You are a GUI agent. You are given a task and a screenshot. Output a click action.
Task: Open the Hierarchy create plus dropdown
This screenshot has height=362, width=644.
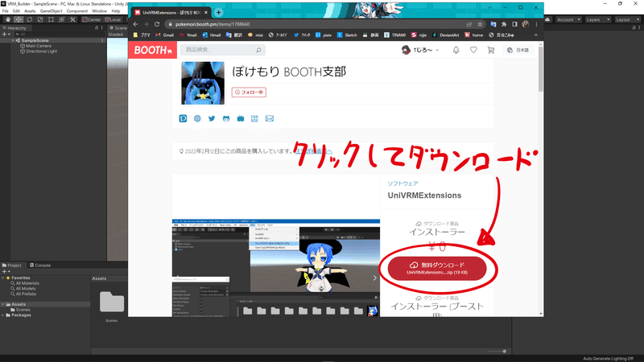click(x=6, y=35)
